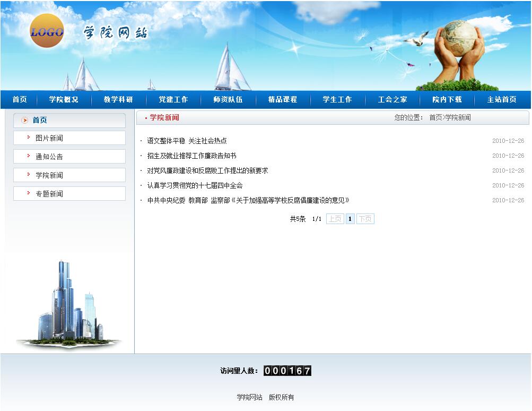Click the skyscraper image in the sidebar
532x411 pixels.
click(x=69, y=304)
